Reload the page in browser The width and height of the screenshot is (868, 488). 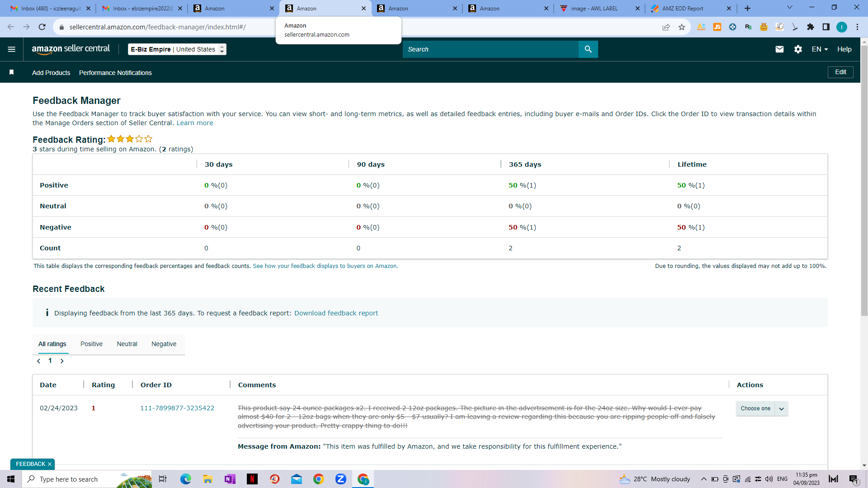42,27
